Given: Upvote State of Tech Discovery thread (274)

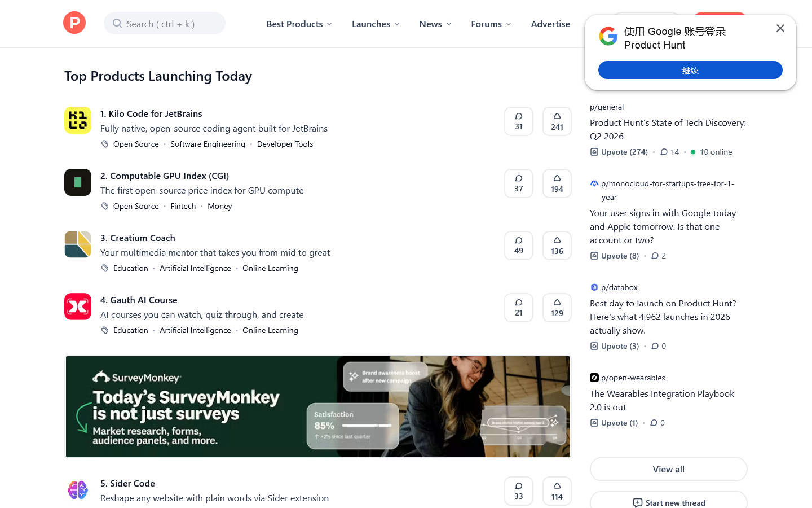Looking at the screenshot, I should click(619, 152).
